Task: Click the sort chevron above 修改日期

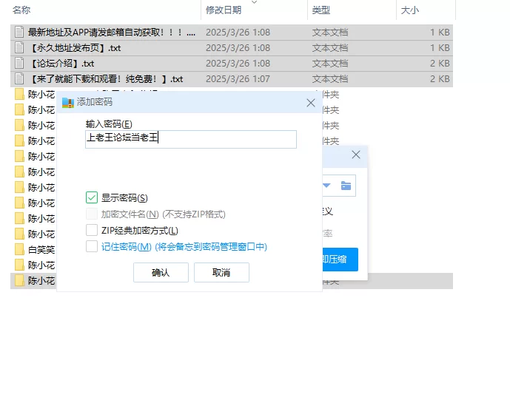Action: 255,2
